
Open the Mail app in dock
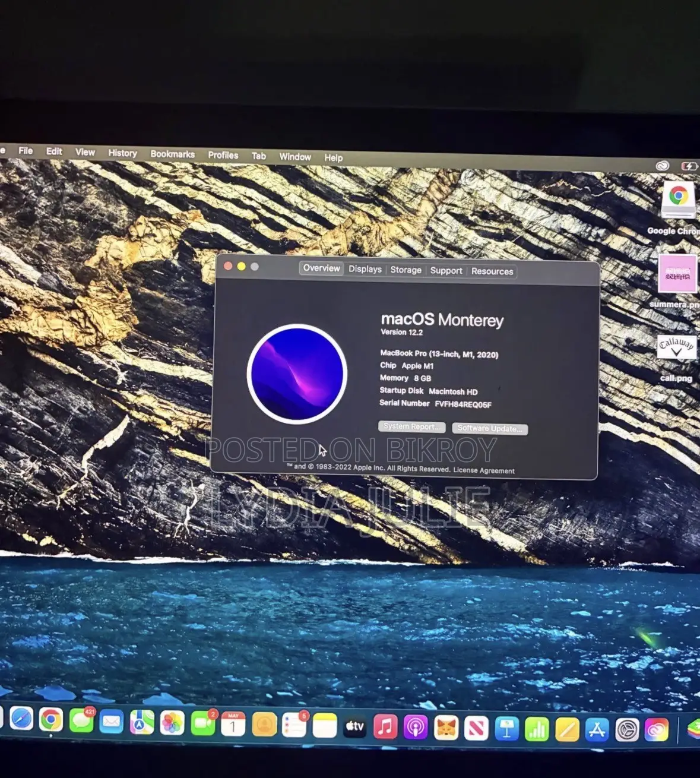tap(112, 722)
